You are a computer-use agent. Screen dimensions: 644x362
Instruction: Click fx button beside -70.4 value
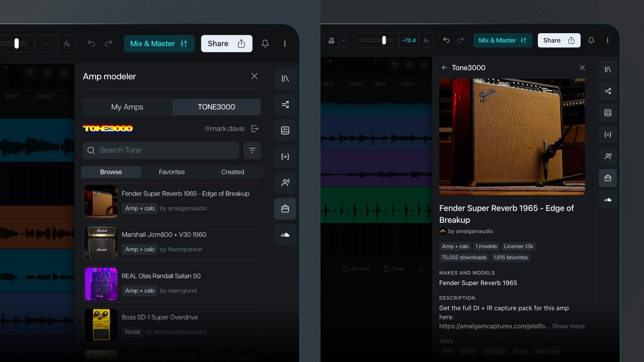pos(426,40)
